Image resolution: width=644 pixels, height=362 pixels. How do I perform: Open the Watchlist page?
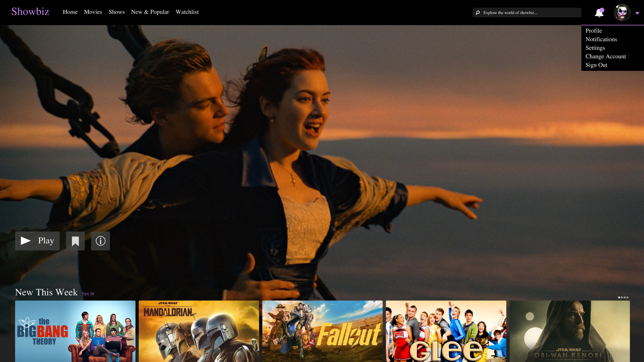(187, 12)
